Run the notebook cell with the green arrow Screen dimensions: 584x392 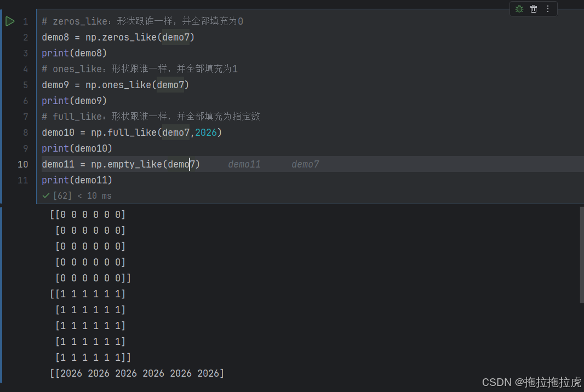click(10, 21)
